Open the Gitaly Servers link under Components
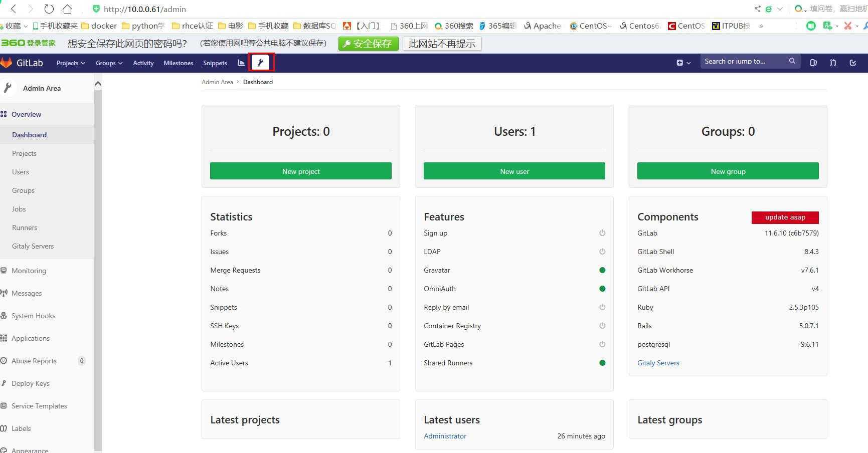Image resolution: width=868 pixels, height=453 pixels. coord(658,363)
